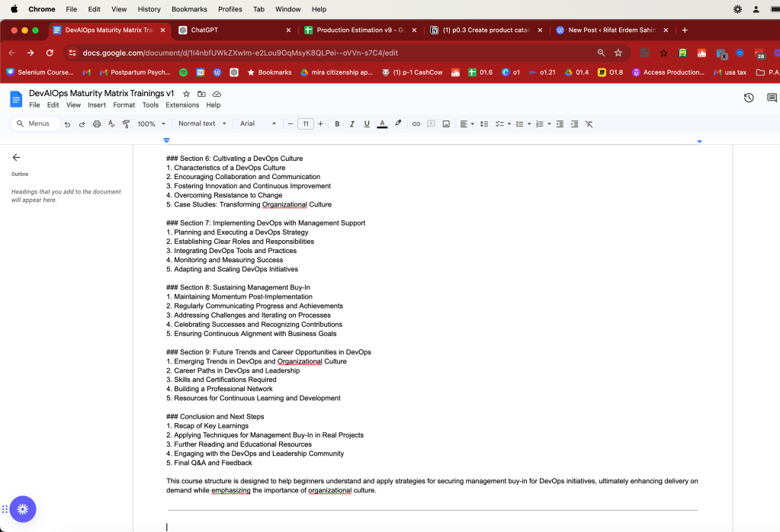The height and width of the screenshot is (532, 780).
Task: Open the Docs Insert menu
Action: (x=97, y=105)
